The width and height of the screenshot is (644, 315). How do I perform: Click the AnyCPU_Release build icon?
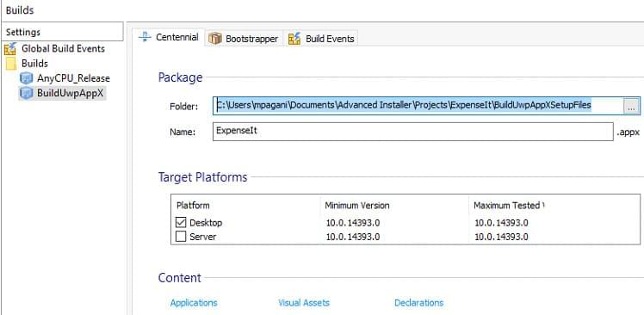pyautogui.click(x=27, y=78)
